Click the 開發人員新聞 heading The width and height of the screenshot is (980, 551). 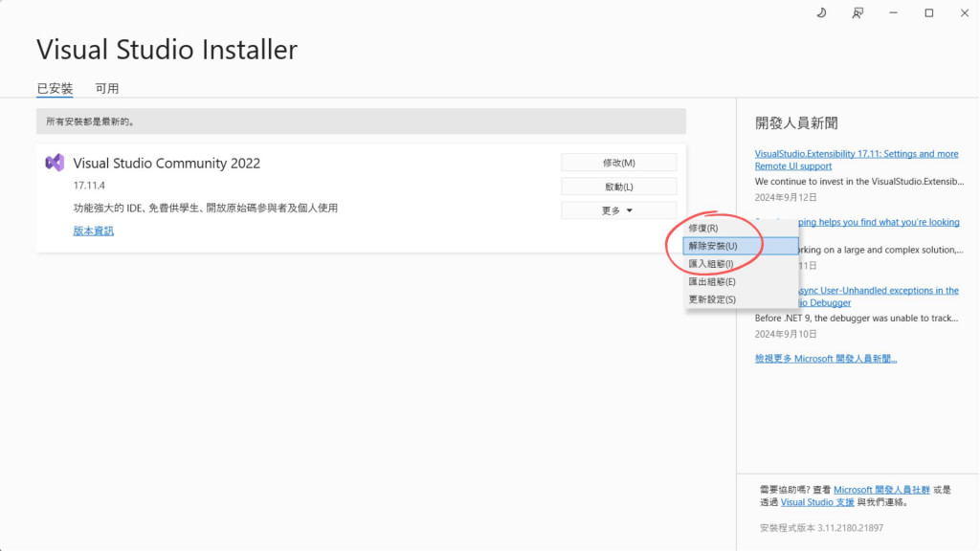click(796, 123)
